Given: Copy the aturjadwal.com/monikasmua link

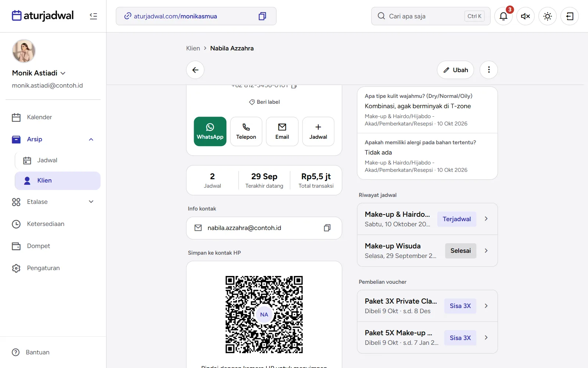Looking at the screenshot, I should click(x=262, y=16).
